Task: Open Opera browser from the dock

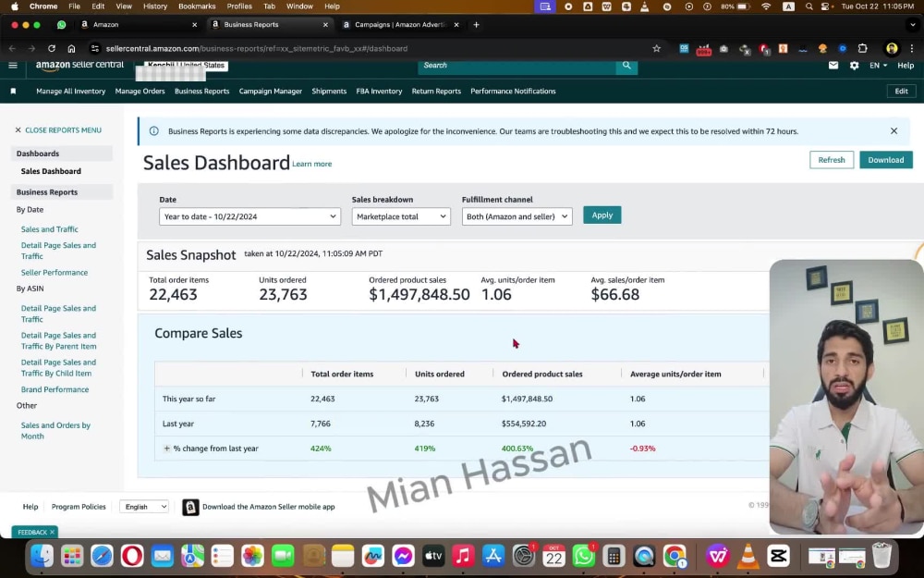Action: (132, 556)
